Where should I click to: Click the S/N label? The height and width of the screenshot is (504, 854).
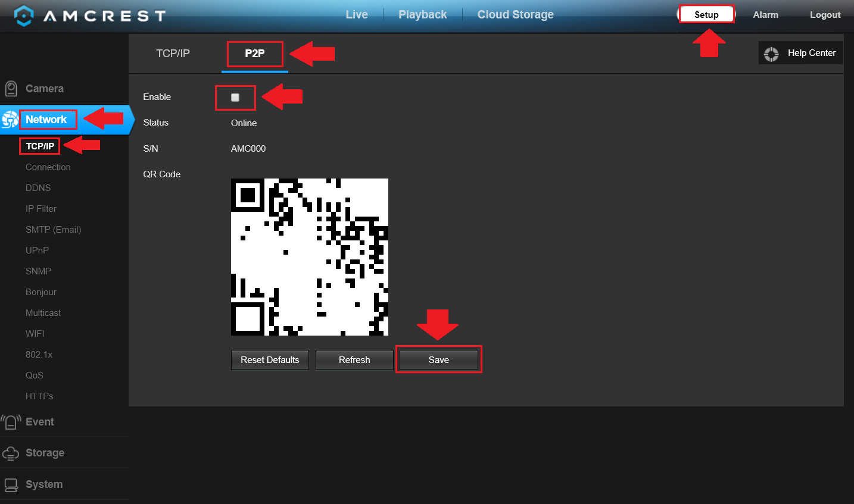(151, 149)
